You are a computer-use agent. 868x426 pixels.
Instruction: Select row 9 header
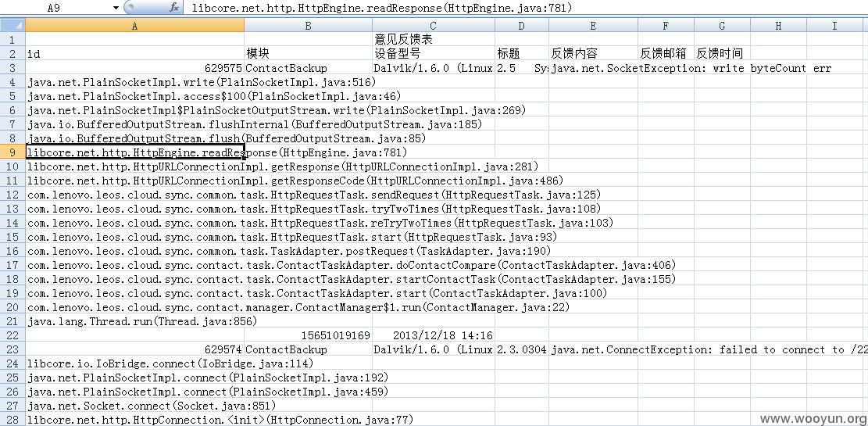pos(13,152)
